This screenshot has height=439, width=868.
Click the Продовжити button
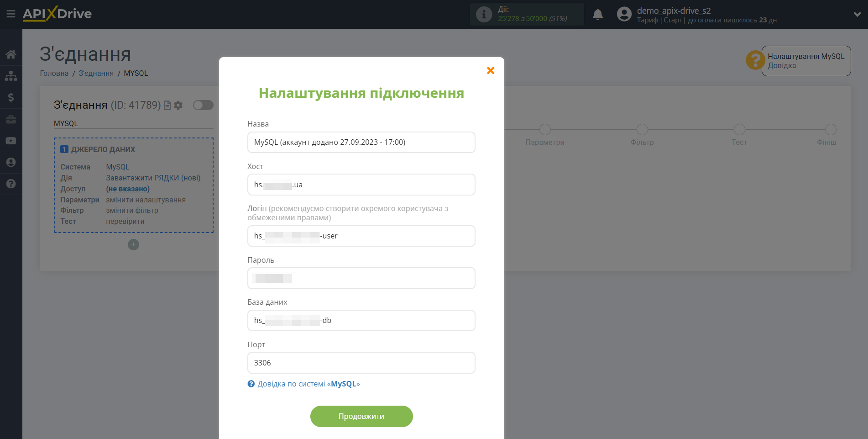pyautogui.click(x=361, y=416)
